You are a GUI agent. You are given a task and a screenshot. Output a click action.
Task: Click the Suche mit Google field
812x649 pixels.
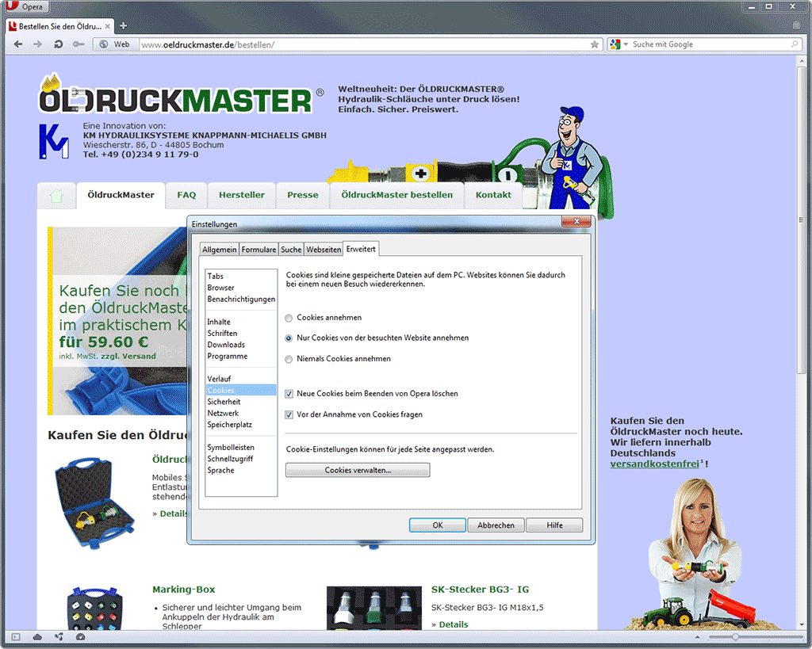coord(710,44)
